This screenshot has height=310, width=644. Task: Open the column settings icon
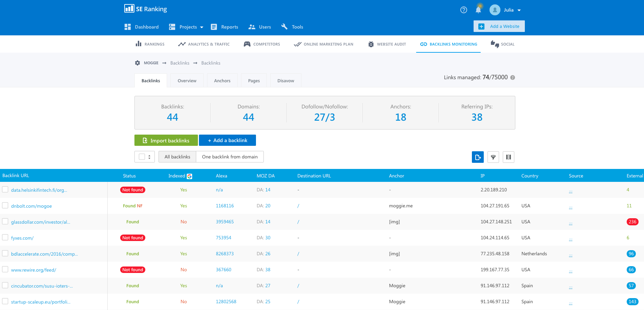click(x=508, y=157)
